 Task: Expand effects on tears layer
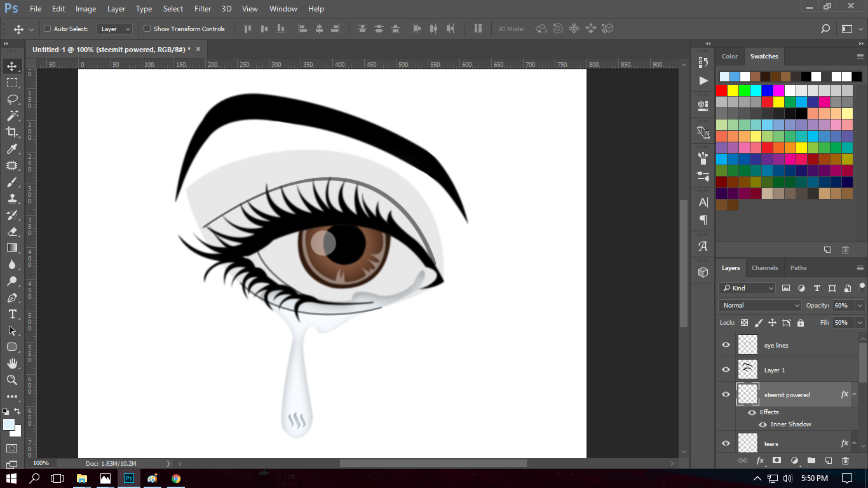coord(855,444)
